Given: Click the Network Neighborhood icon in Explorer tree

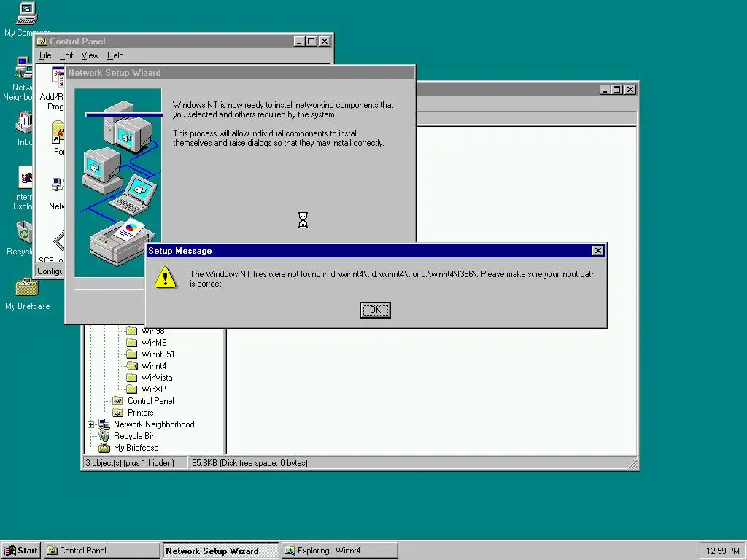Looking at the screenshot, I should pos(104,424).
